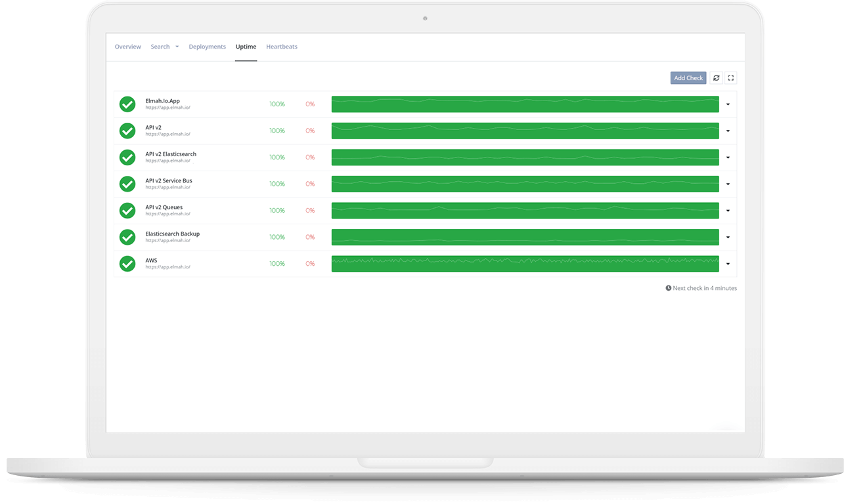Click the 100% uptime link for Elmah.io.App
The image size is (844, 504).
[277, 104]
